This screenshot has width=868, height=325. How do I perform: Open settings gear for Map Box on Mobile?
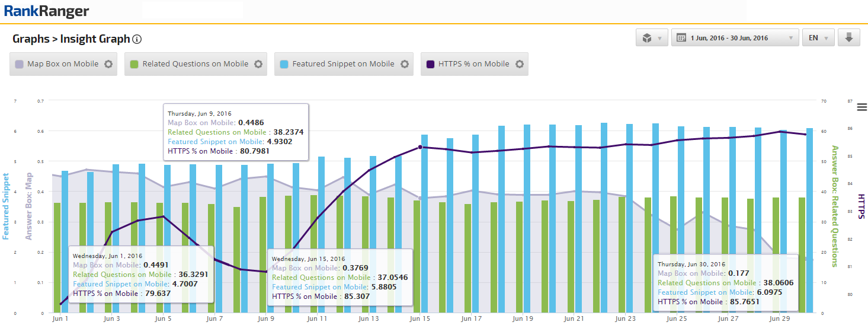108,64
